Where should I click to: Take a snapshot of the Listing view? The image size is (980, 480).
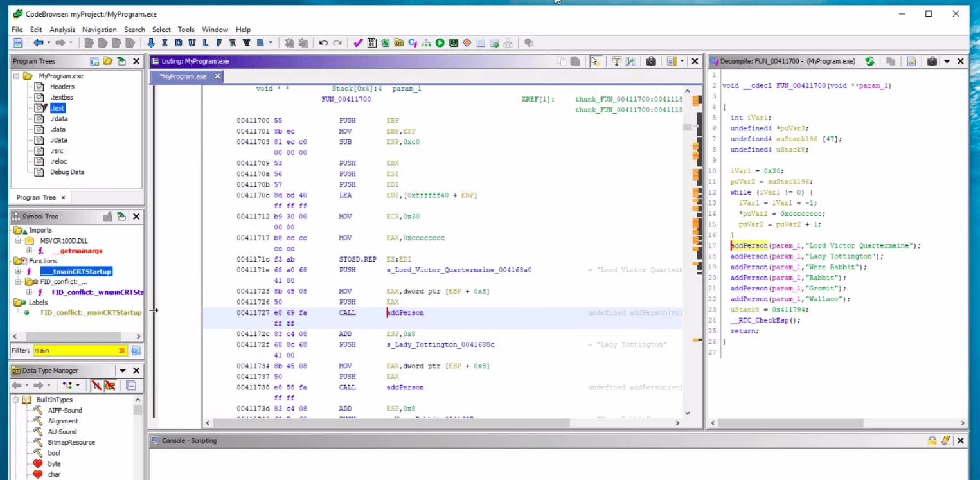pos(650,61)
